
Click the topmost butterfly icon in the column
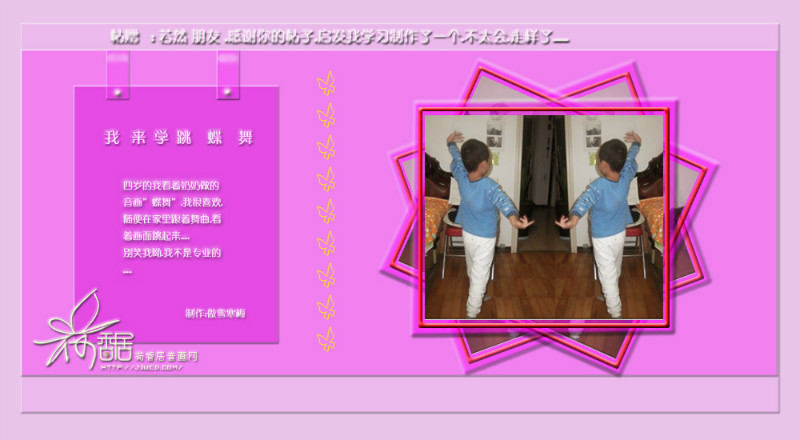pyautogui.click(x=325, y=82)
